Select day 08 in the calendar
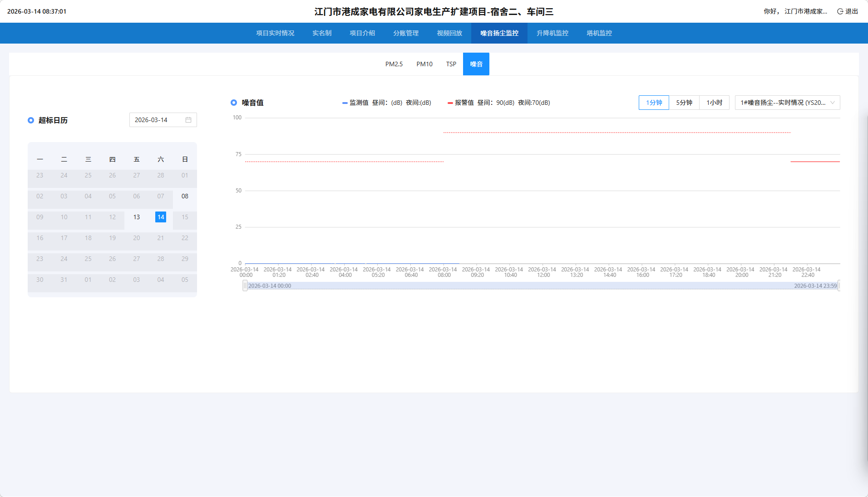This screenshot has width=868, height=497. pos(185,196)
